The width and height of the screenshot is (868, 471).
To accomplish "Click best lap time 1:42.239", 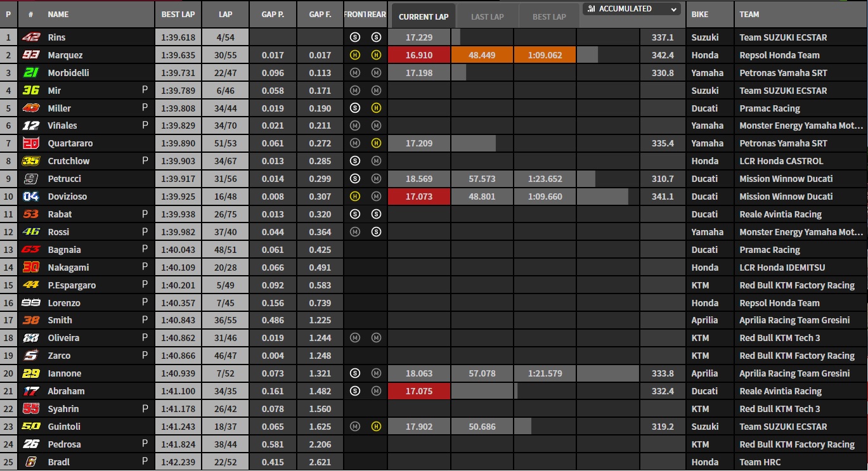I will (x=178, y=462).
